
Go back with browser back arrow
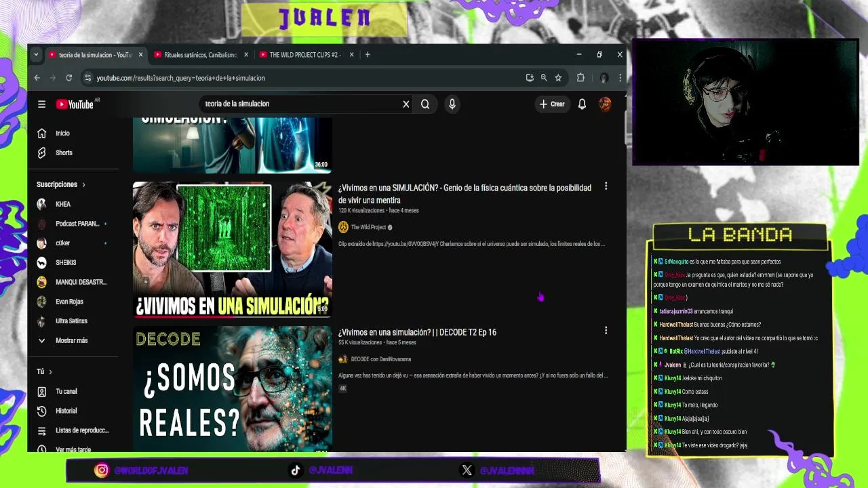37,78
